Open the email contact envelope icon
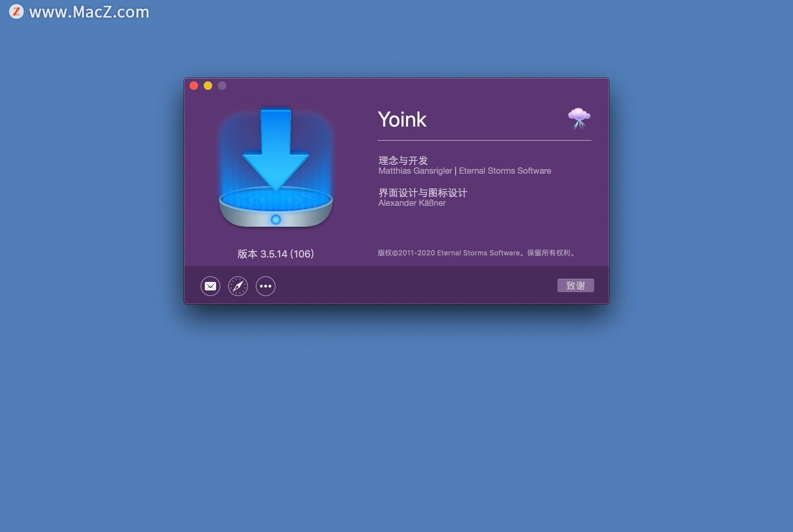The image size is (793, 532). (x=210, y=286)
